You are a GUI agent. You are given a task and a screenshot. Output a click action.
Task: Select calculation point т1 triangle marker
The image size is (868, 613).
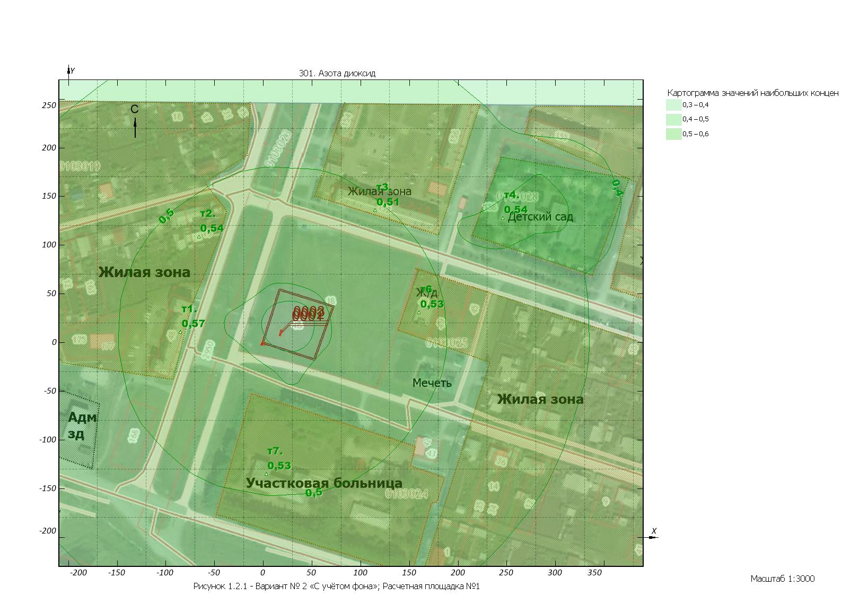(180, 332)
